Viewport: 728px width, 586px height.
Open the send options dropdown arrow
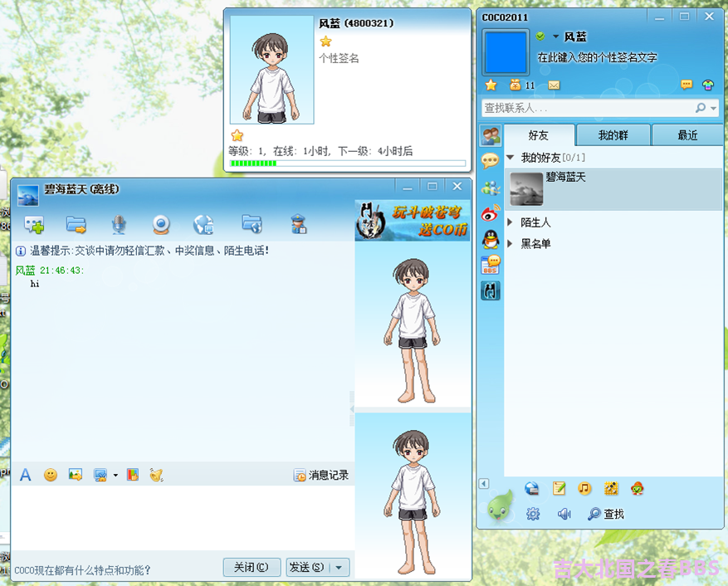[340, 568]
